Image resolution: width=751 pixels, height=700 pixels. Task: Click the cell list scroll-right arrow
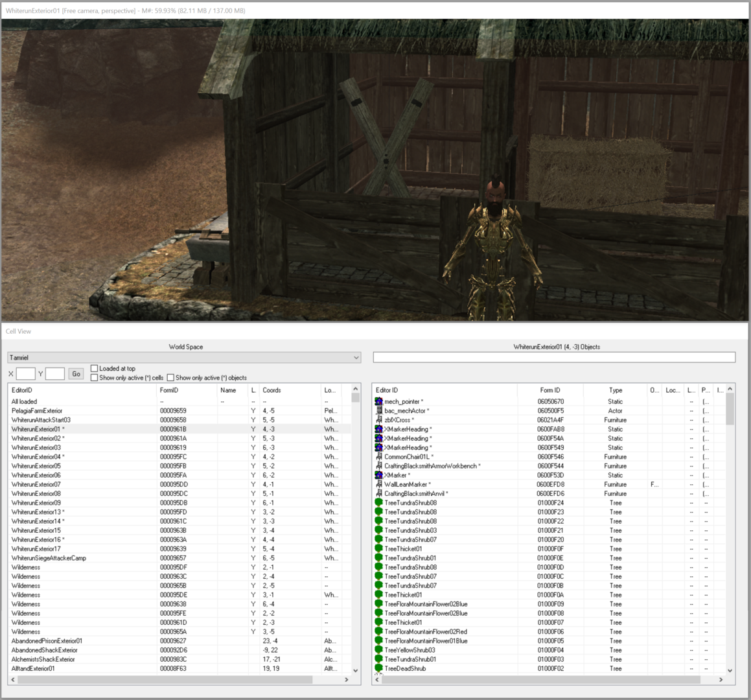(x=347, y=679)
